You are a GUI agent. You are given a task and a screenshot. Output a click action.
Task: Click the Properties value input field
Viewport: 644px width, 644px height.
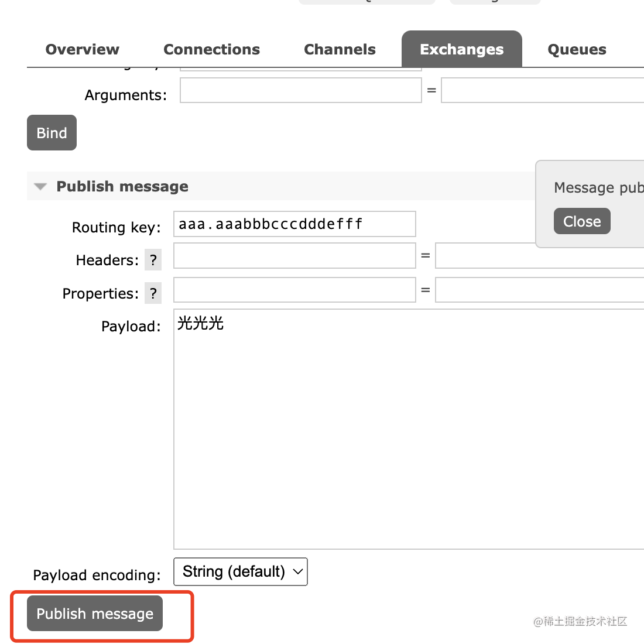pyautogui.click(x=539, y=290)
